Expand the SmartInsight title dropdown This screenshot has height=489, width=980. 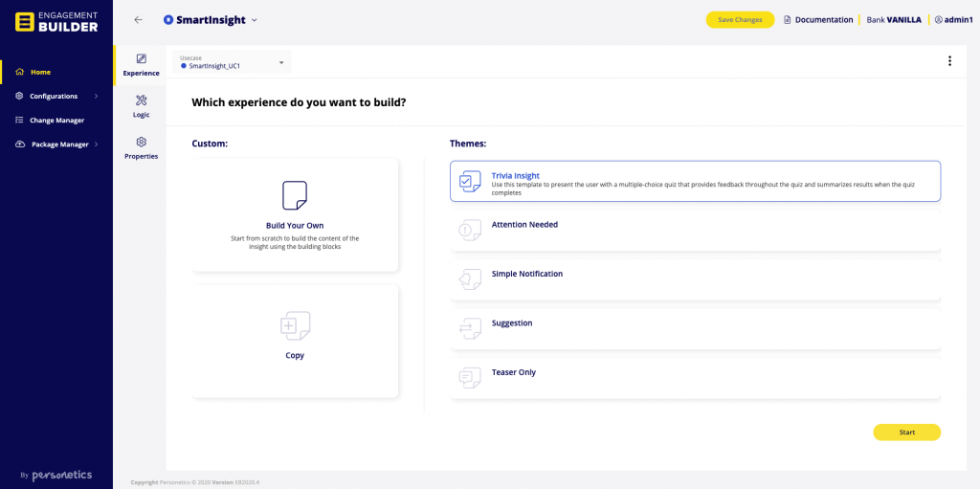click(x=254, y=20)
